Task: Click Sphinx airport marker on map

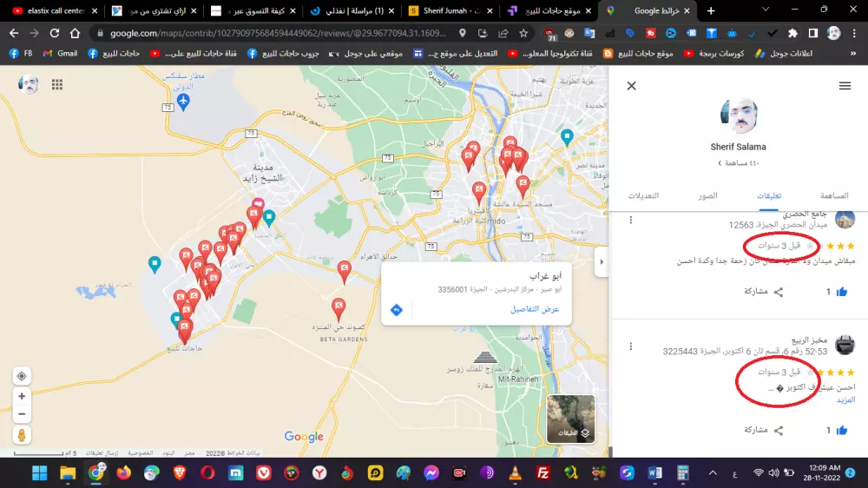Action: (183, 102)
